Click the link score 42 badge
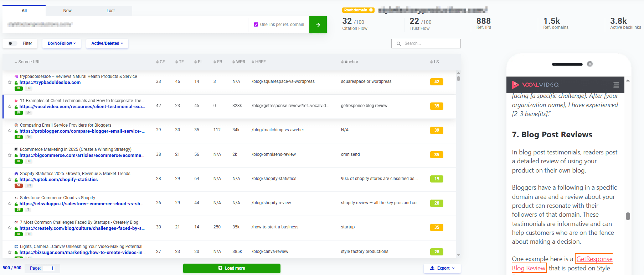Viewport: 644px width, 275px height. [x=437, y=82]
